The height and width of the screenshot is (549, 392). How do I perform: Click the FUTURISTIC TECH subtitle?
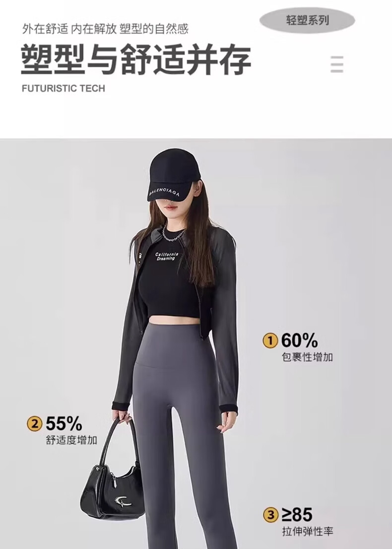[64, 88]
